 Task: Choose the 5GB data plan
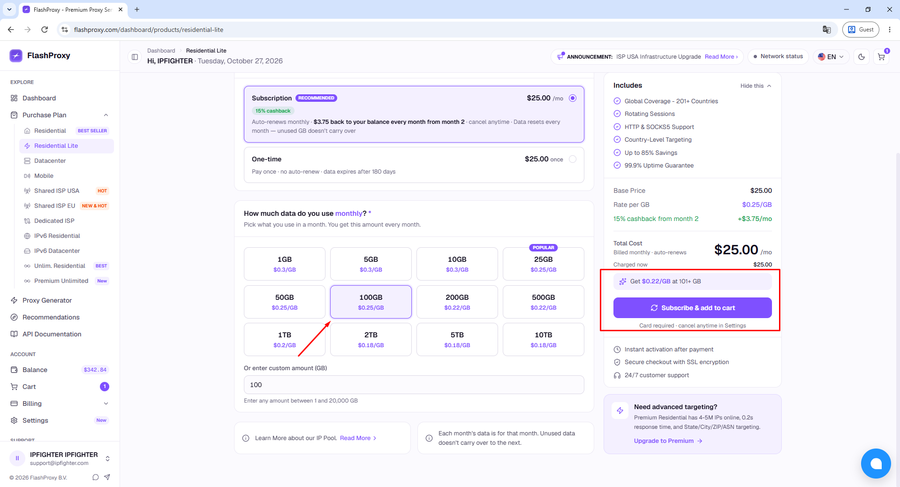coord(371,264)
